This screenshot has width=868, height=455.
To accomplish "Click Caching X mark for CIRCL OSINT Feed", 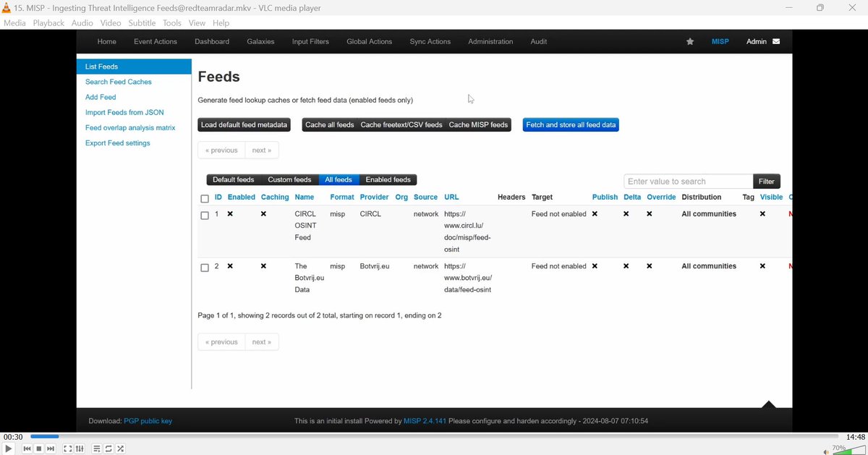I will [263, 214].
